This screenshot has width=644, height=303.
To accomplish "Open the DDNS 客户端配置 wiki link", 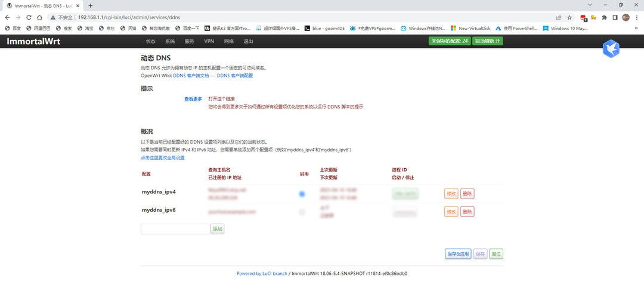I will pyautogui.click(x=235, y=76).
